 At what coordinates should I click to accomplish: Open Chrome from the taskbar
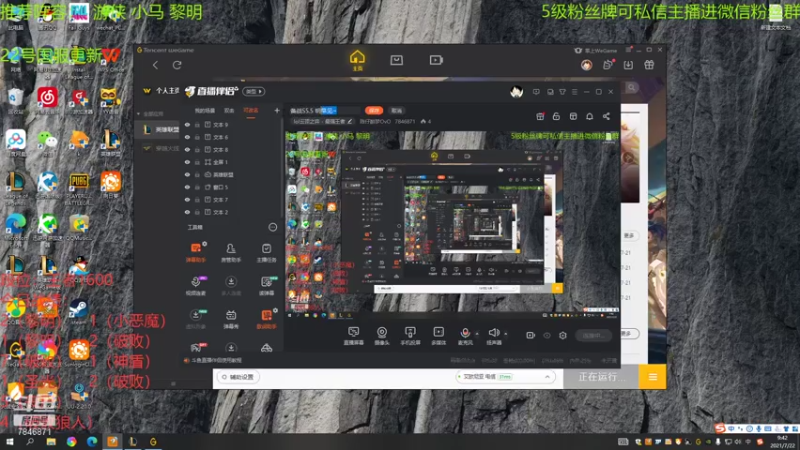[x=71, y=441]
